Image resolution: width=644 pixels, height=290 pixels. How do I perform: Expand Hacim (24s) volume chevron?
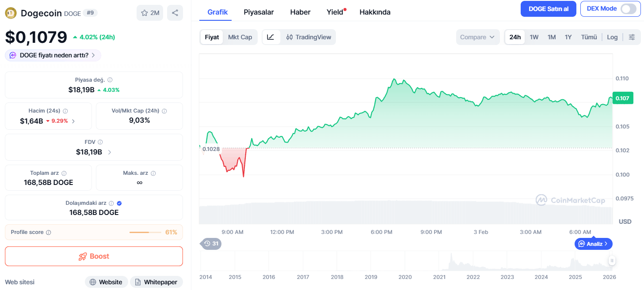point(73,121)
